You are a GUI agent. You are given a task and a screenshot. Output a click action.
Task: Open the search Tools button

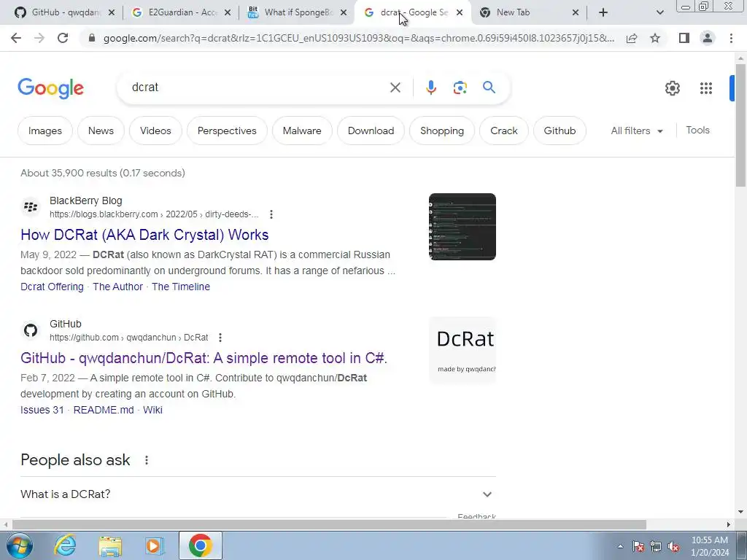click(697, 130)
